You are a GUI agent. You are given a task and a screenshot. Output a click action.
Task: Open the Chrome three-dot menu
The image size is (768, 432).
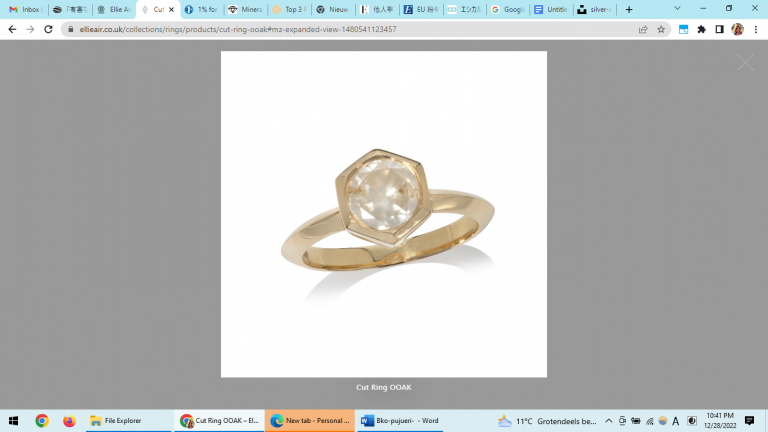pyautogui.click(x=755, y=29)
